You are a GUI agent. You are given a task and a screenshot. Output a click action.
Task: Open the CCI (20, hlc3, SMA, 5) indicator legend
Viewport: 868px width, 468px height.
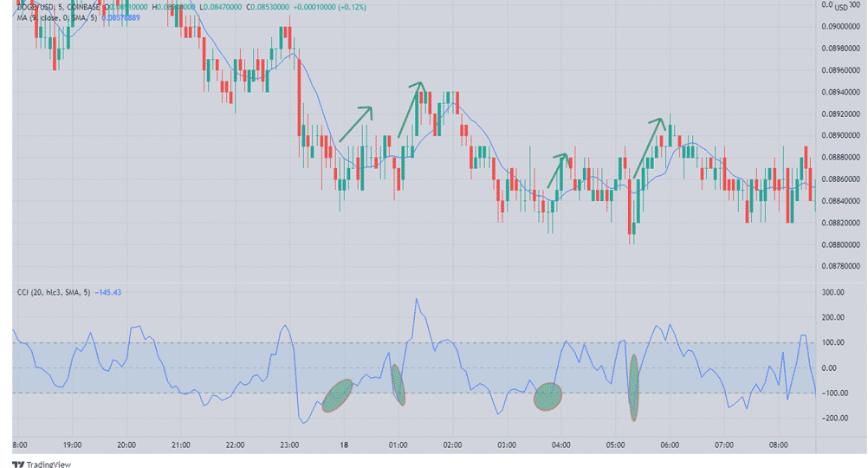tap(53, 292)
